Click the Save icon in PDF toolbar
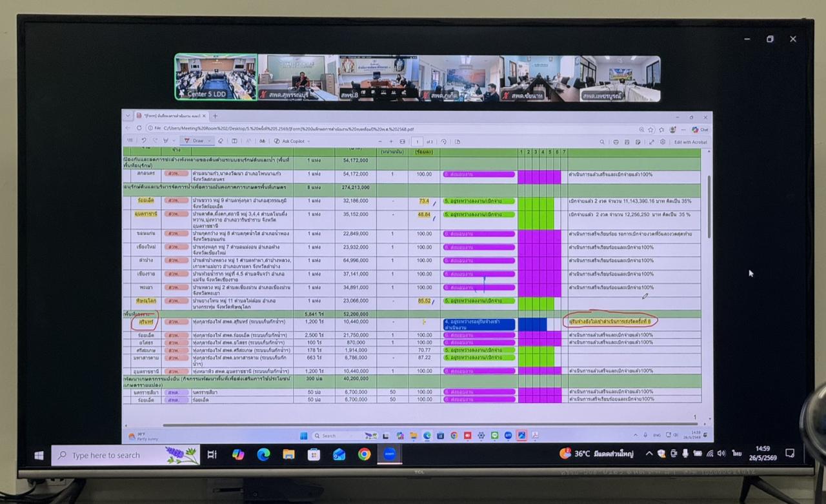This screenshot has width=826, height=504. (628, 141)
